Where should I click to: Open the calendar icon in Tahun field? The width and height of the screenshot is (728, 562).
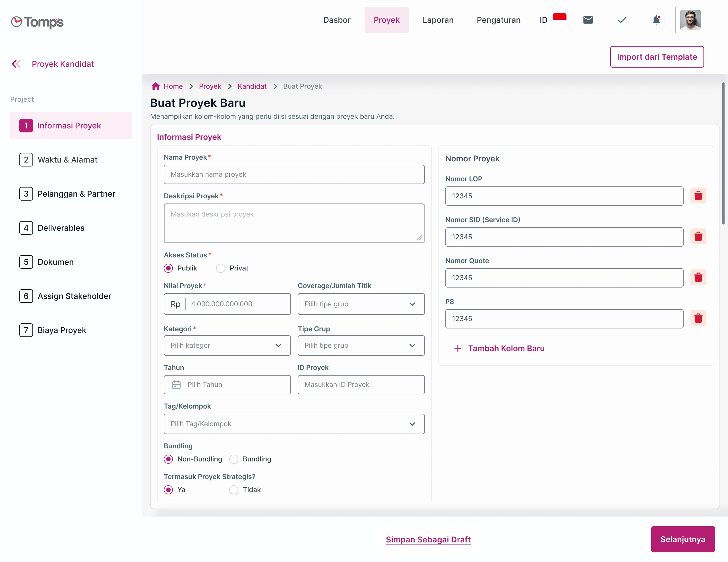(x=177, y=384)
